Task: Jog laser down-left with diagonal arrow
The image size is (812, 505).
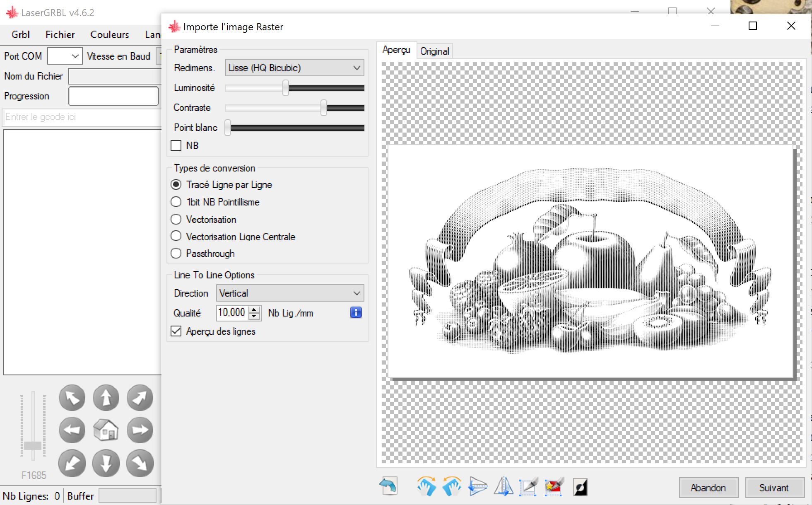Action: [72, 463]
